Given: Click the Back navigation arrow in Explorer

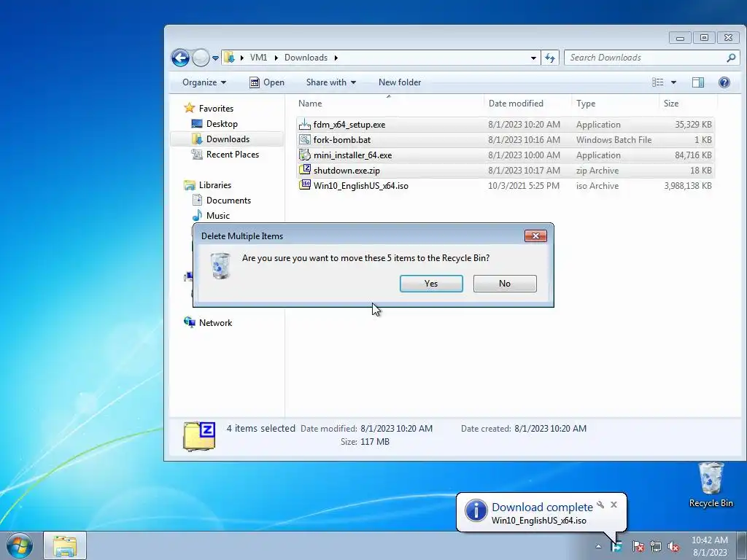Looking at the screenshot, I should point(180,58).
